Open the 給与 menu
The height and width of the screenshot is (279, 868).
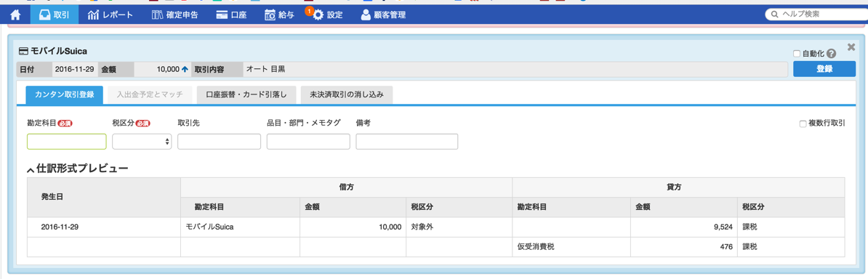point(279,15)
